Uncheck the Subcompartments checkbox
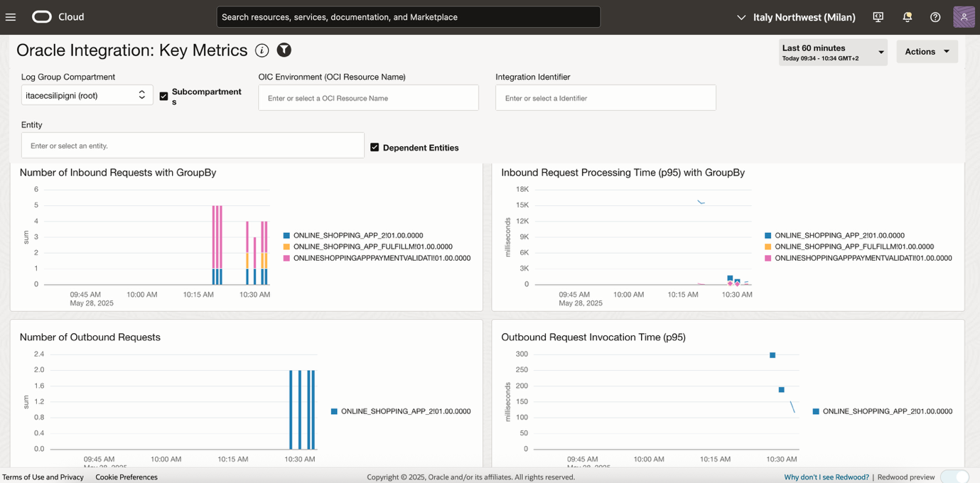The width and height of the screenshot is (980, 483). click(x=163, y=96)
